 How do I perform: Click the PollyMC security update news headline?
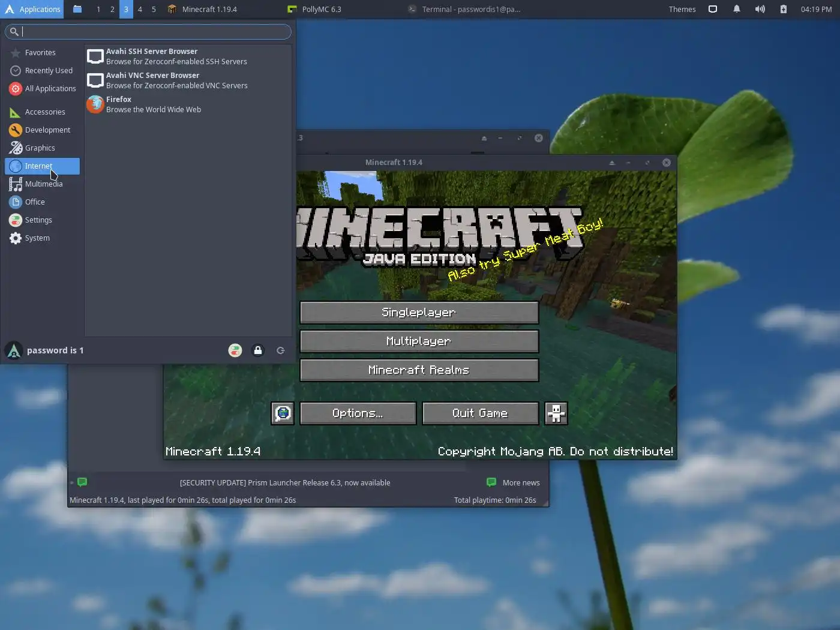pos(285,482)
